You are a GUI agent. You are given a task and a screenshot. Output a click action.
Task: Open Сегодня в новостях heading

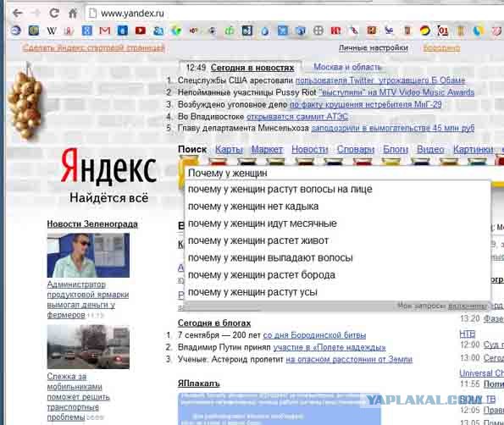coord(252,68)
